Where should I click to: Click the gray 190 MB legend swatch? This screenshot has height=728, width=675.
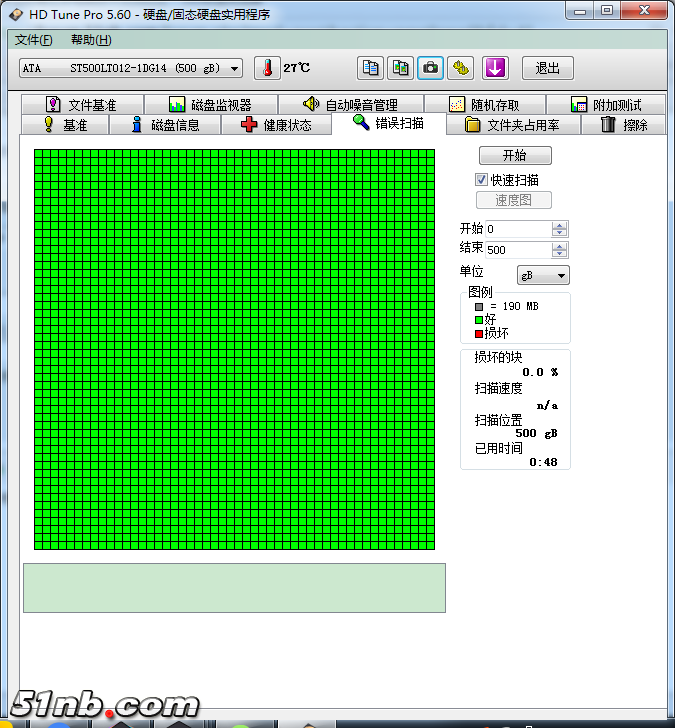tap(479, 306)
